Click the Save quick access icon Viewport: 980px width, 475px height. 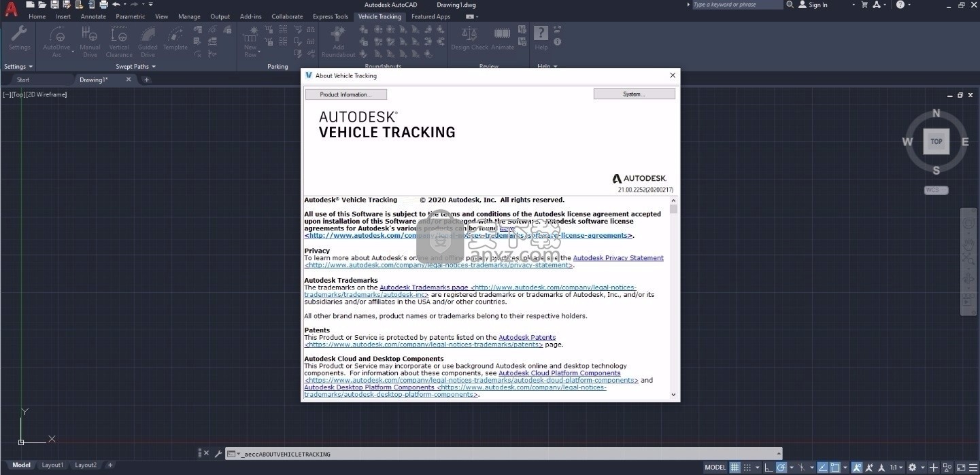point(54,5)
